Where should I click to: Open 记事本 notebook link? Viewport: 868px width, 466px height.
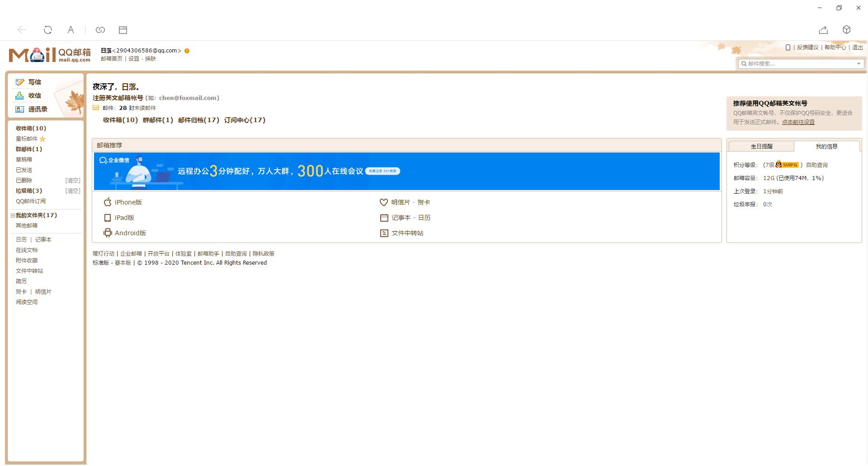tap(401, 218)
